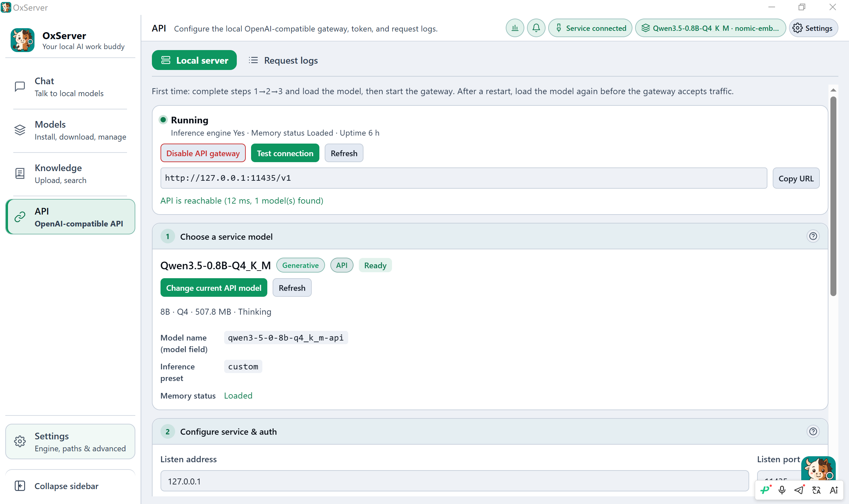Click the OxServer logo in the sidebar

tap(23, 40)
